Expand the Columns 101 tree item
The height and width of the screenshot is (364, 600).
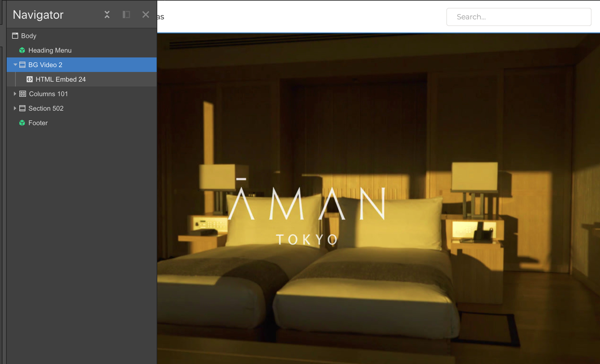(x=15, y=94)
